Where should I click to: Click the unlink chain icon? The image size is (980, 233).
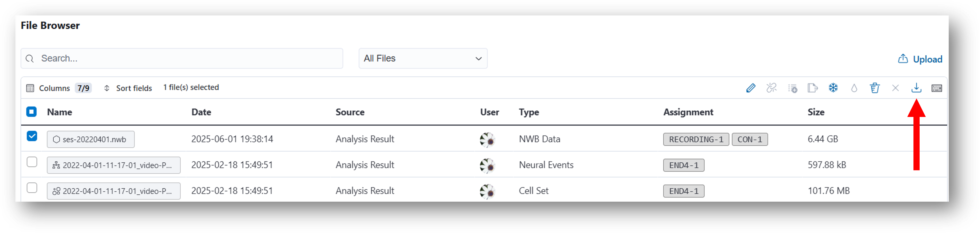point(772,88)
